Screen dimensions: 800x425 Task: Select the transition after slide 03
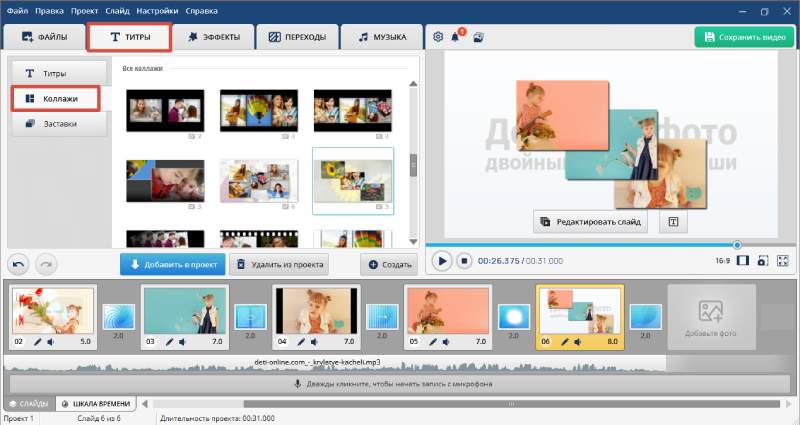click(251, 317)
